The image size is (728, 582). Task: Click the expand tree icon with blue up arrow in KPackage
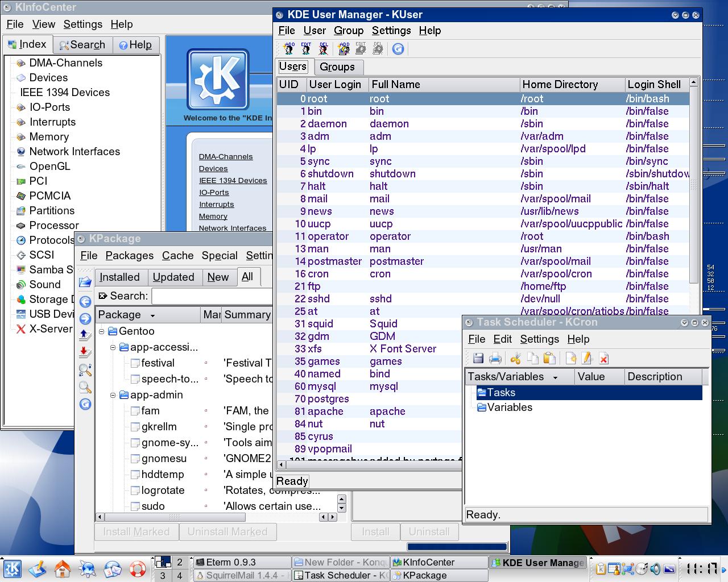tap(85, 335)
